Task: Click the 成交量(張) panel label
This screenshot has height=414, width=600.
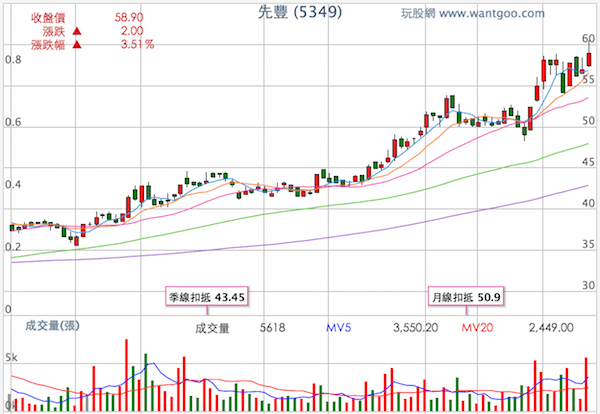Action: 52,326
